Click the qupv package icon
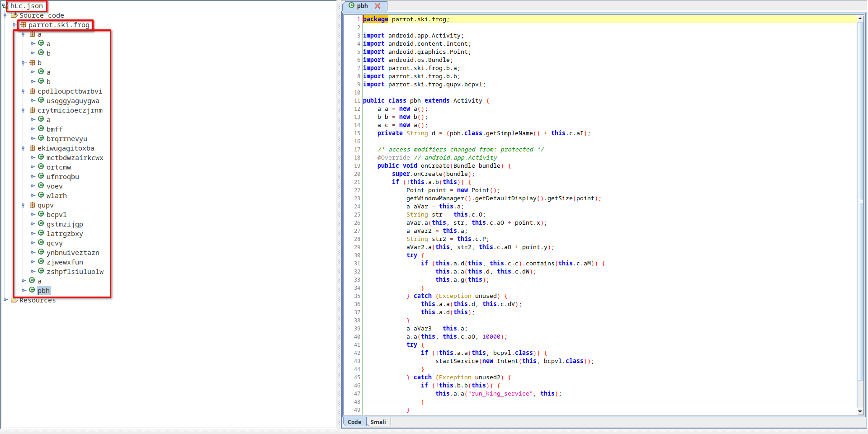This screenshot has width=868, height=434. coord(32,205)
